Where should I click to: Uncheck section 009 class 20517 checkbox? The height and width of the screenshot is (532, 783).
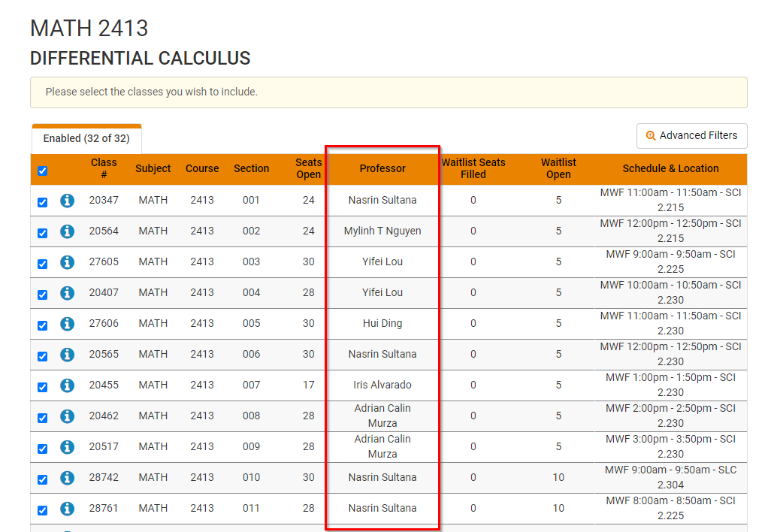[42, 449]
